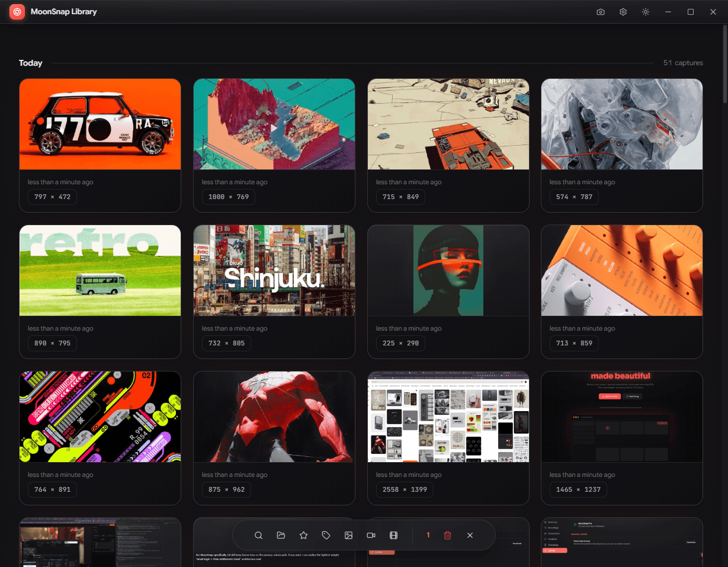Delete the selected capture with the trash icon
The width and height of the screenshot is (728, 567).
point(447,535)
